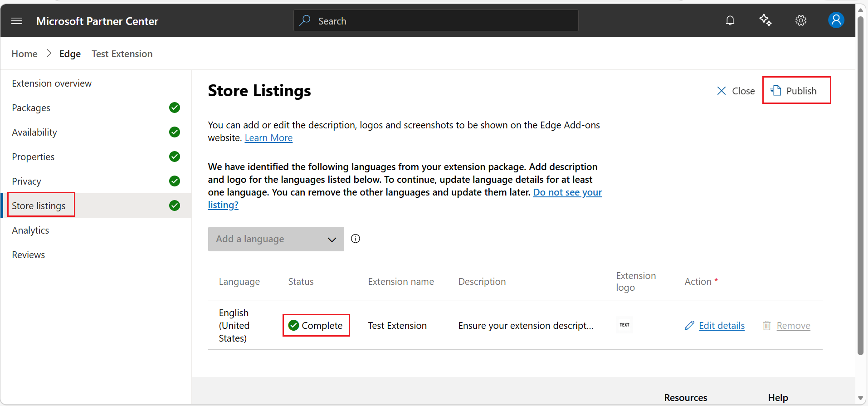Click the Privacy green checkmark
Screen dimensions: 868x406
coord(175,181)
